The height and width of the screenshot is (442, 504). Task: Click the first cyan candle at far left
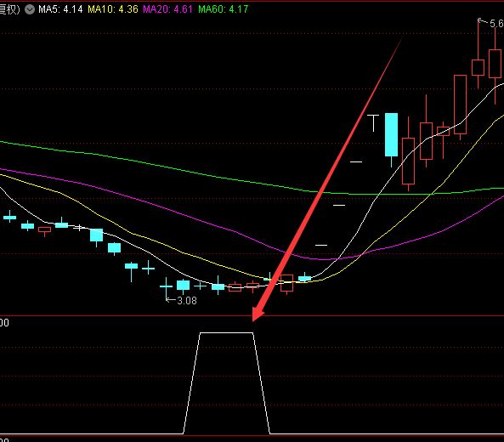click(x=9, y=218)
